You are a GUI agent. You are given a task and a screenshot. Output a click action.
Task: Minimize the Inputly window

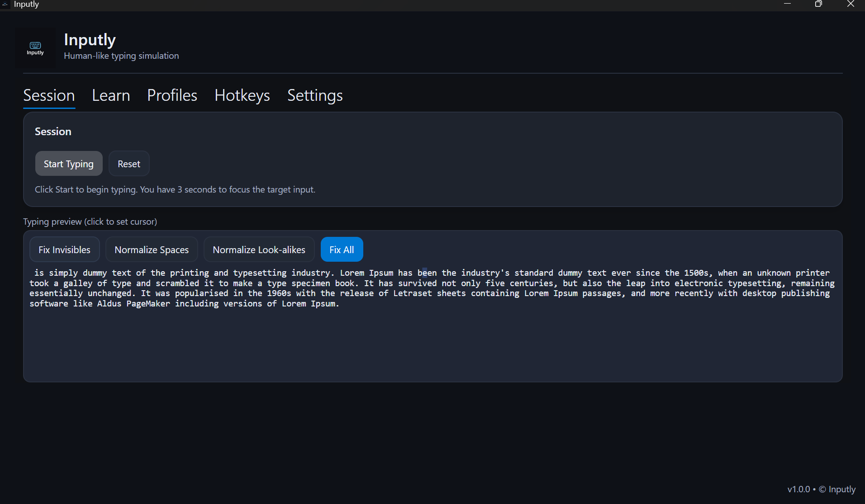click(787, 4)
